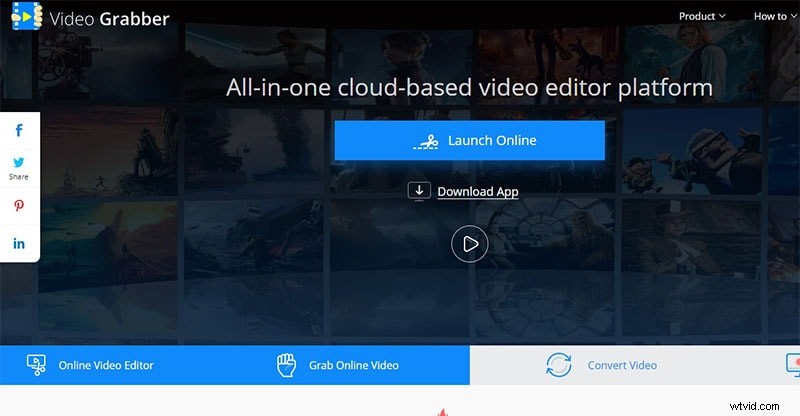The width and height of the screenshot is (800, 416).
Task: Click the Convert Video circular arrows icon
Action: tap(559, 365)
